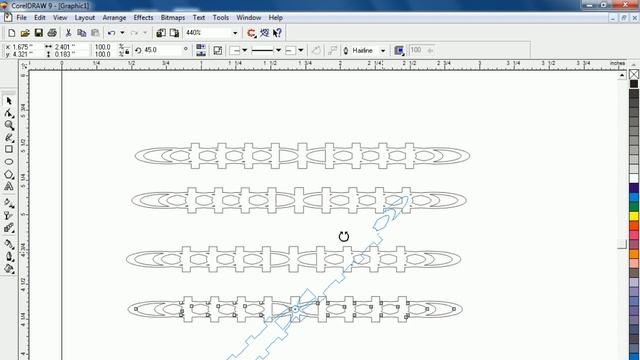Activate the What's This help icon
Viewport: 640px width, 360px height.
point(278,33)
